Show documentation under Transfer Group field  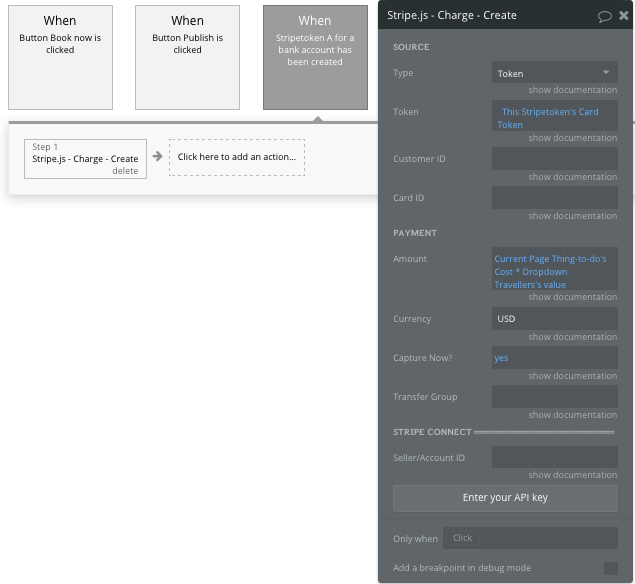[x=572, y=415]
